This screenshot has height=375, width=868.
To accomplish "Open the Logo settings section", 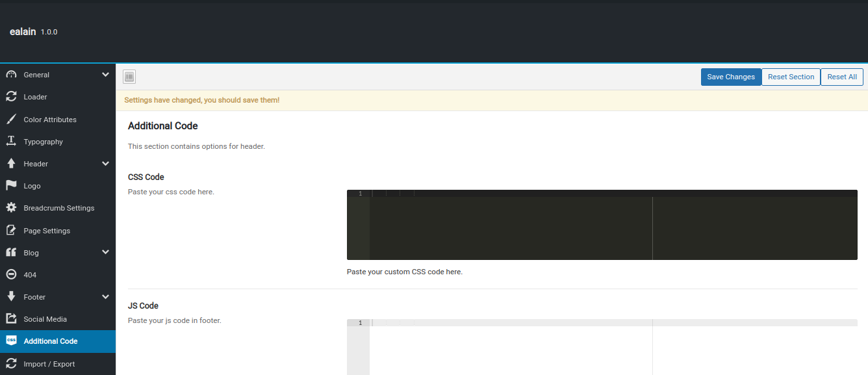I will click(58, 186).
